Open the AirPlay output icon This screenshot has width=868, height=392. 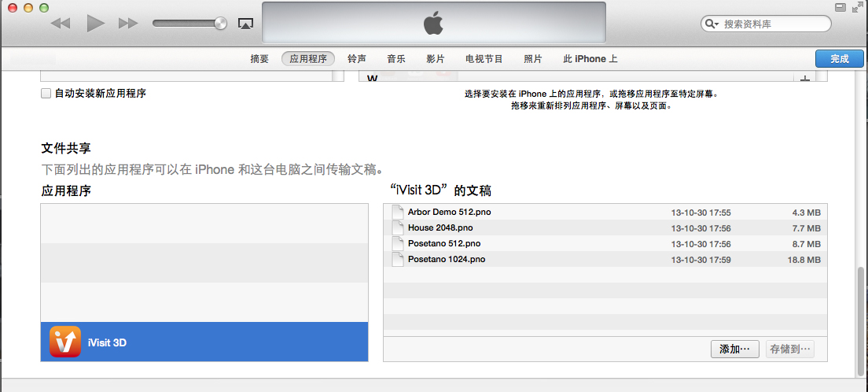tap(246, 24)
